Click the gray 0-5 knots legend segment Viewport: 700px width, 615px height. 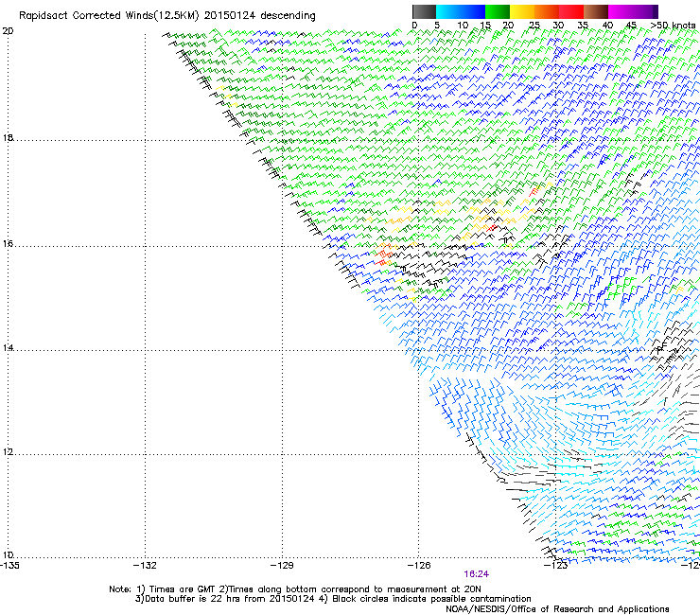(424, 11)
